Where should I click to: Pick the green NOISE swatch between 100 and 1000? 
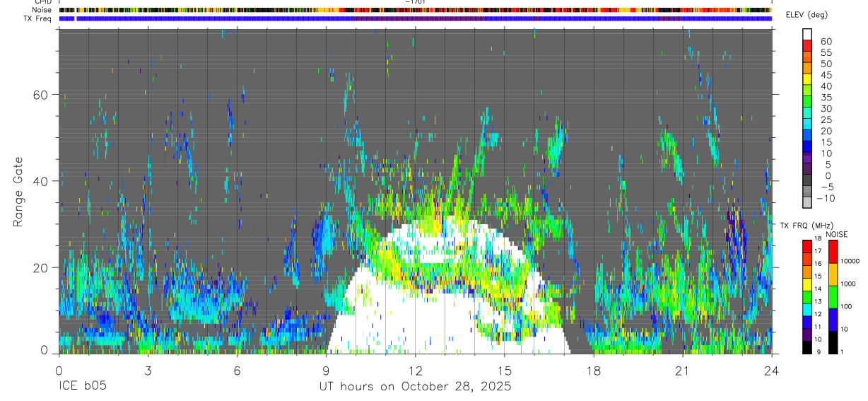point(833,297)
